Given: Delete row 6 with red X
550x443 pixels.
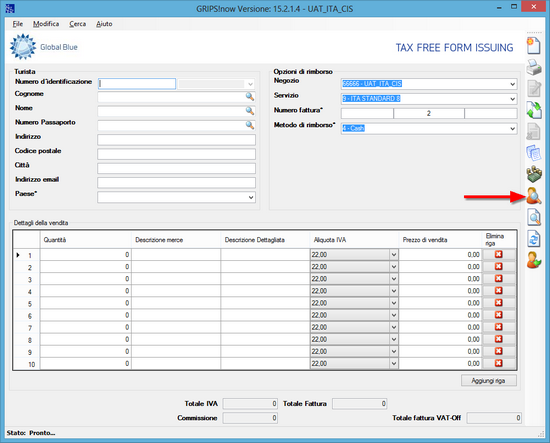Looking at the screenshot, I should [498, 315].
